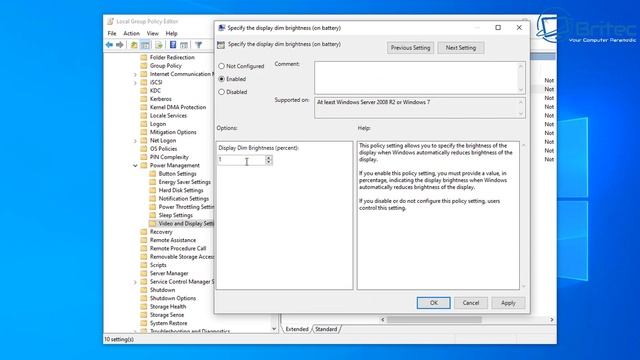Click the Show/Hide Action Pane toolbar icon
640x360 pixels.
[184, 45]
